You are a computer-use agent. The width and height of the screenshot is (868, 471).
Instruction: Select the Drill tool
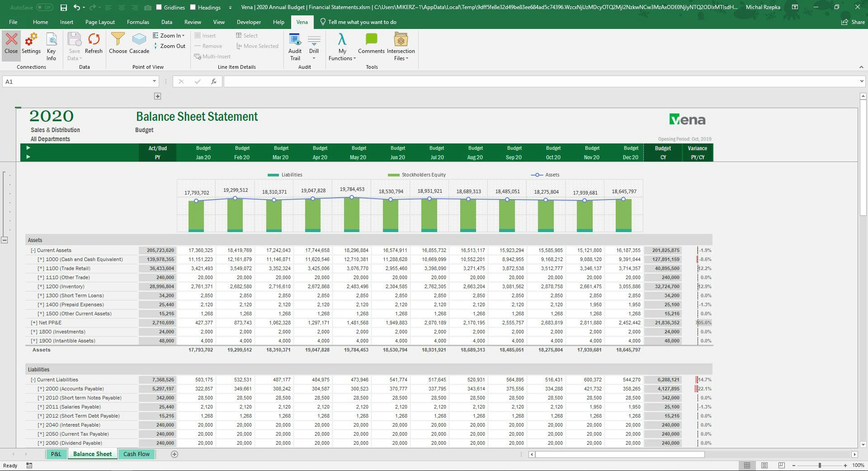(x=314, y=45)
